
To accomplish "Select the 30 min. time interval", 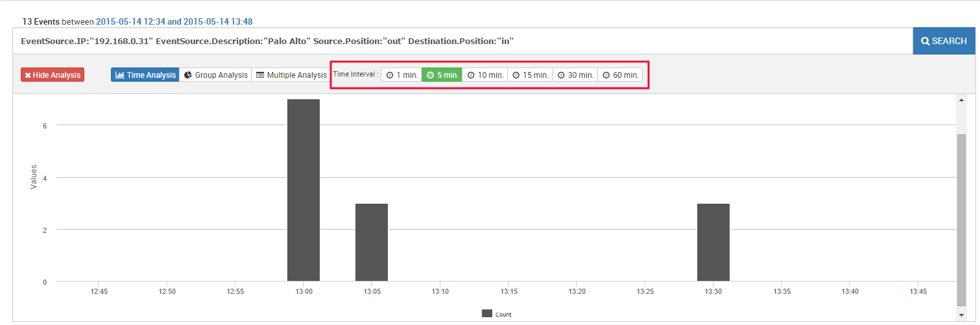I will (575, 75).
